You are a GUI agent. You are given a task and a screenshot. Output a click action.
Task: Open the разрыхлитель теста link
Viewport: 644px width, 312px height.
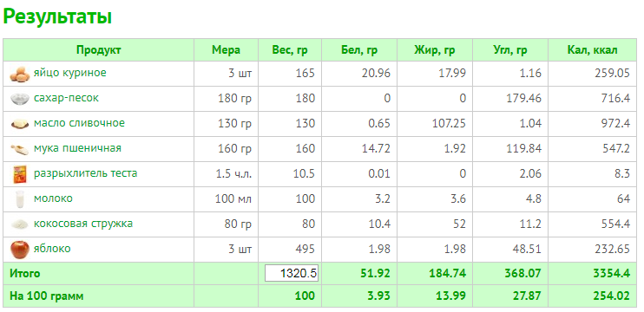85,173
